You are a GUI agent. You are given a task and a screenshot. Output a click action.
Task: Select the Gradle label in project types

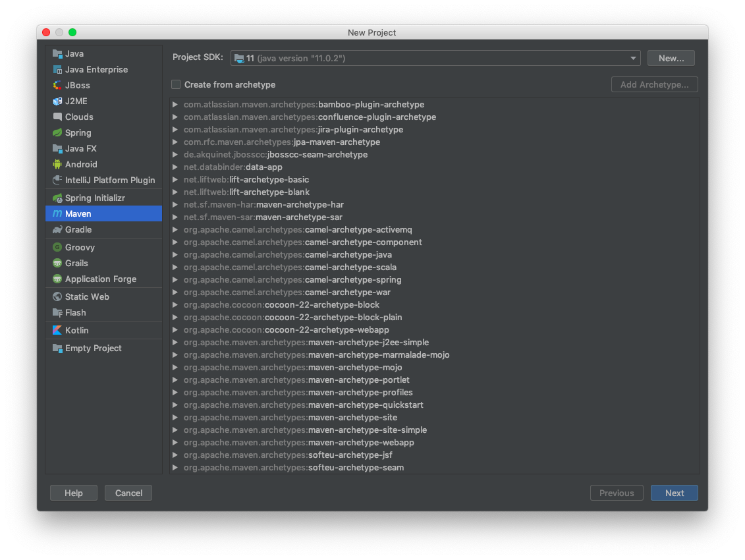pos(78,230)
